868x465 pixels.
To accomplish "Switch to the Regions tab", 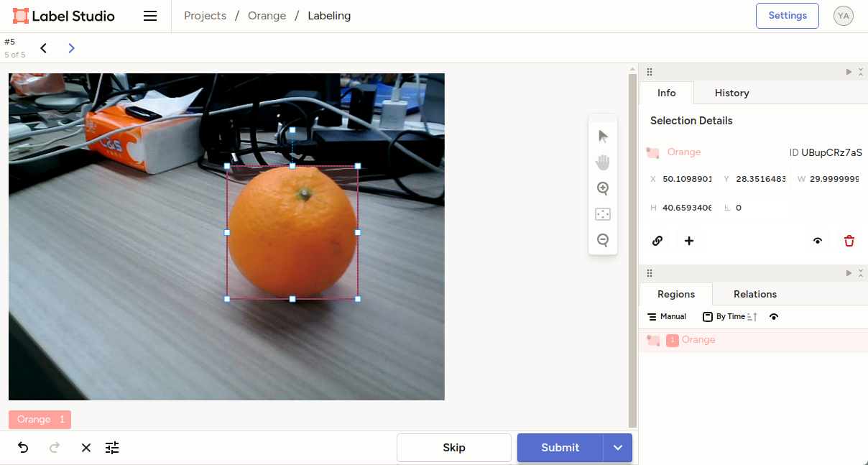I will click(x=676, y=294).
